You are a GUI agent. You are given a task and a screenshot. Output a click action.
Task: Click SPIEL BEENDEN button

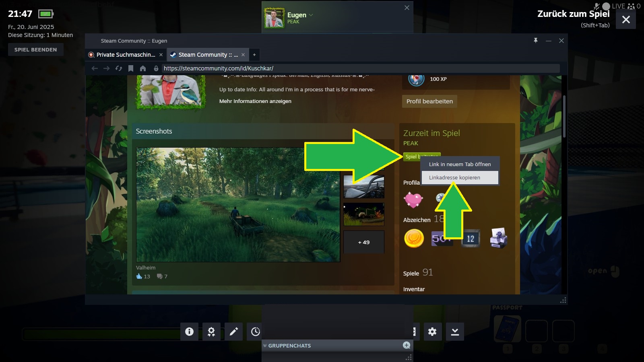point(36,50)
